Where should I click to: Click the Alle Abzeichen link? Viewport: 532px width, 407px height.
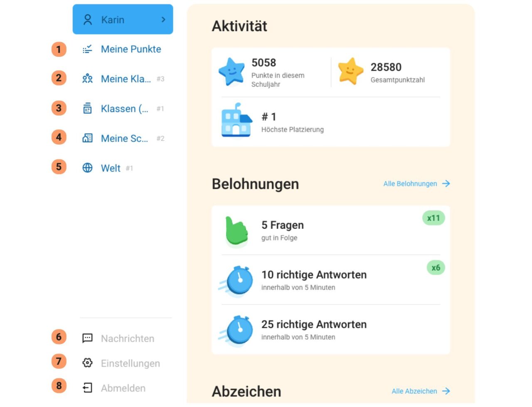(414, 391)
